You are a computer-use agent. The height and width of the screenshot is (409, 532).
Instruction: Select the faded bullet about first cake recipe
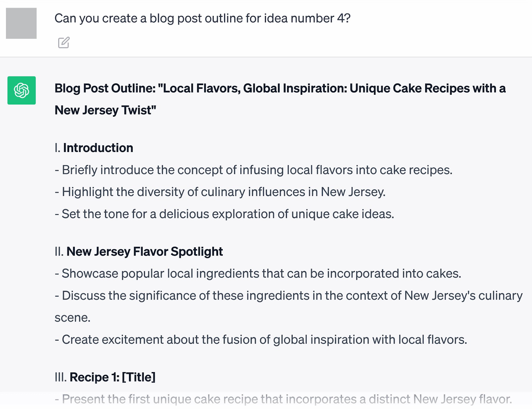(281, 399)
